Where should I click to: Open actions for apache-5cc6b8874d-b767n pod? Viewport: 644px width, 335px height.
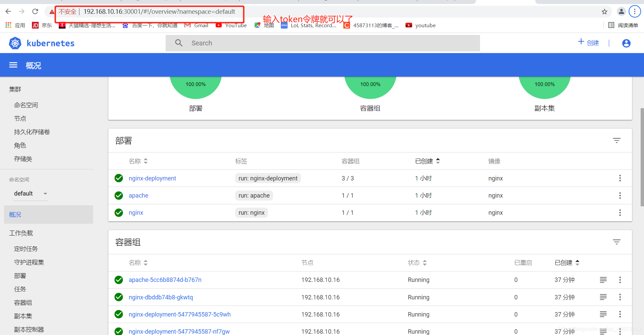point(620,280)
